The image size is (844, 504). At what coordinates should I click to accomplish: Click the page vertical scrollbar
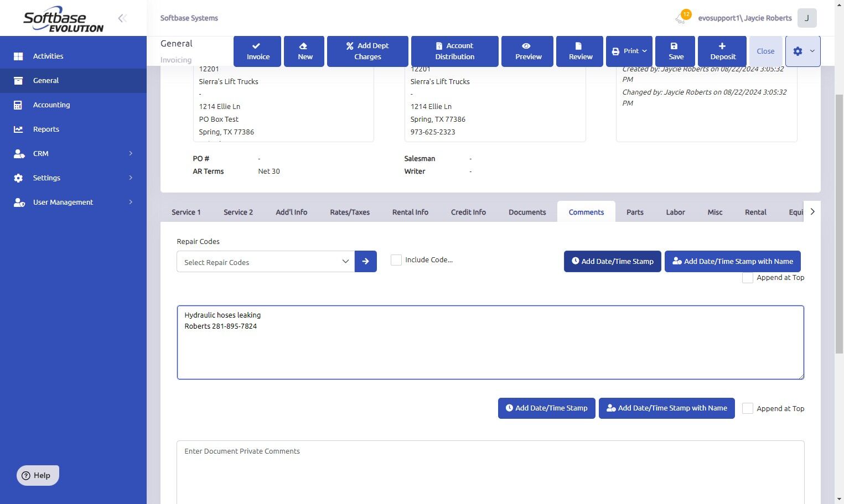pos(839,221)
